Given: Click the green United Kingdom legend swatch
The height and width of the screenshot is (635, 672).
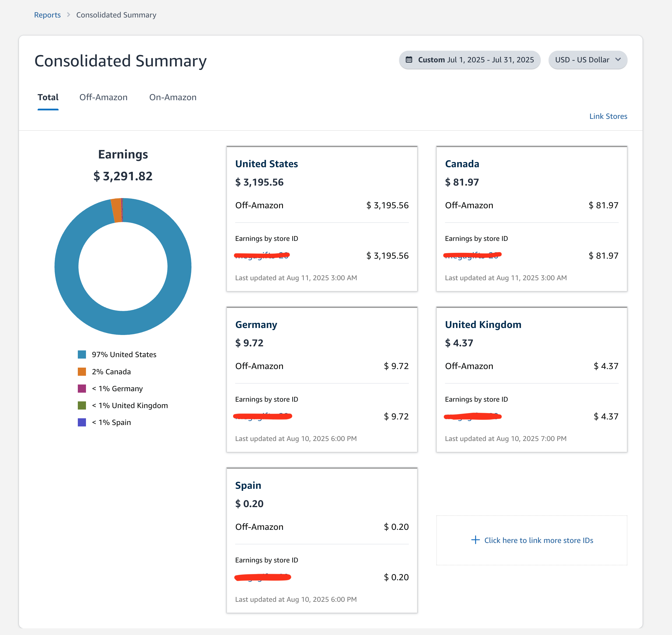Looking at the screenshot, I should pos(82,405).
